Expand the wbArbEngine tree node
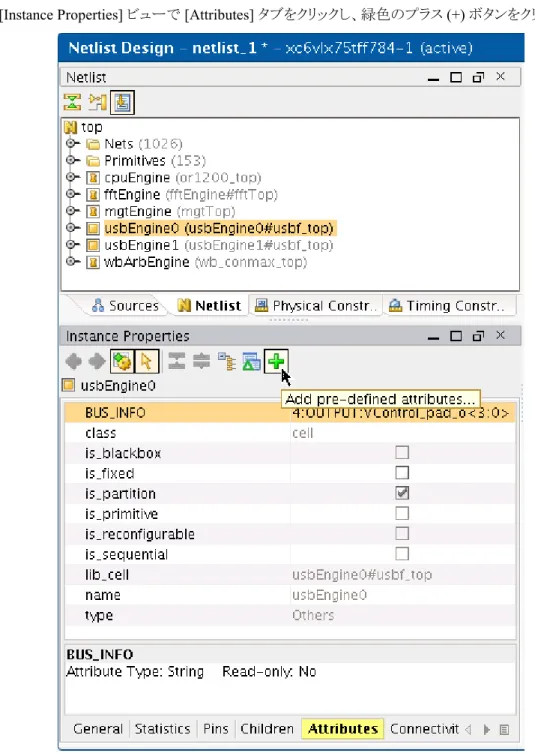This screenshot has width=535, height=753. [72, 262]
